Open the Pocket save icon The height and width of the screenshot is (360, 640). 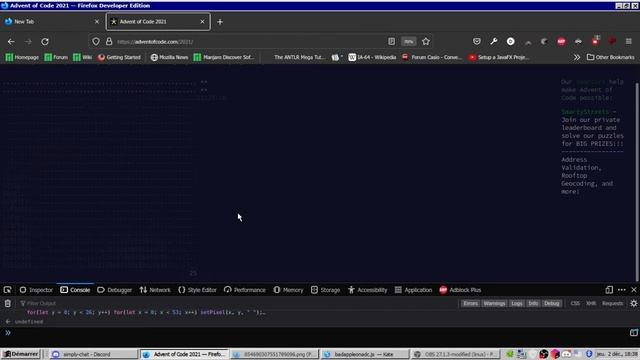click(x=477, y=42)
